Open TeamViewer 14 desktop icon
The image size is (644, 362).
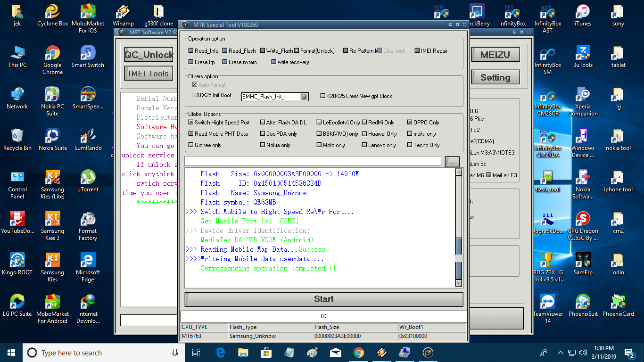548,309
